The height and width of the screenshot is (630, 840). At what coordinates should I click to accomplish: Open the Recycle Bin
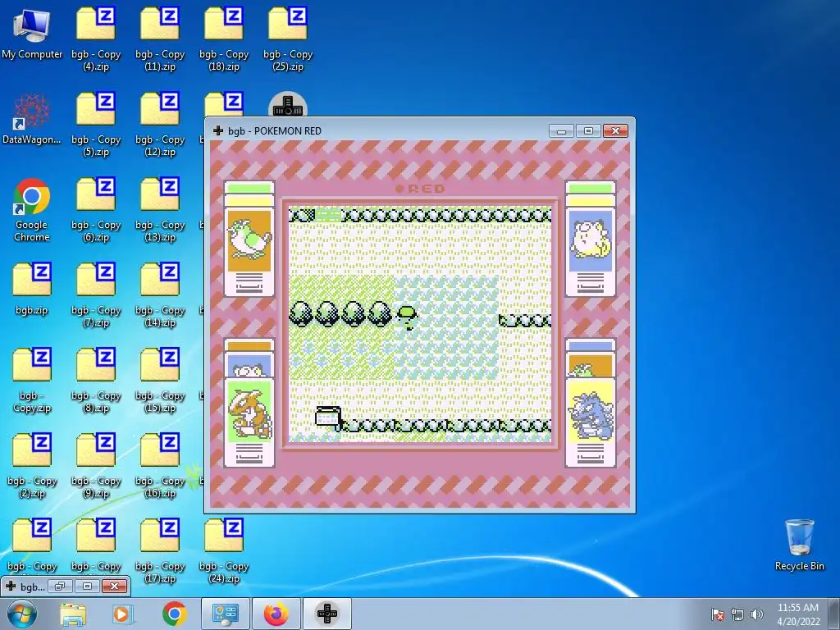[x=799, y=545]
